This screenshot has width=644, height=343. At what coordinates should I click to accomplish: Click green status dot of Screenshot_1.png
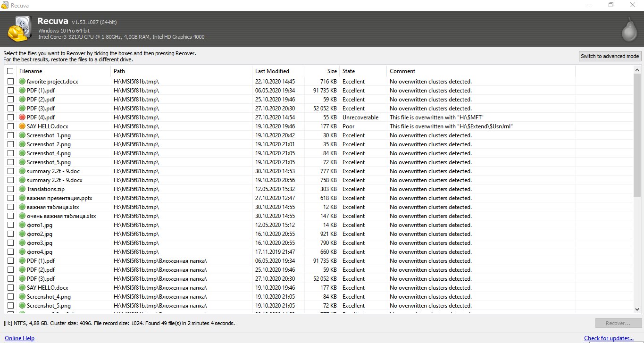(22, 135)
